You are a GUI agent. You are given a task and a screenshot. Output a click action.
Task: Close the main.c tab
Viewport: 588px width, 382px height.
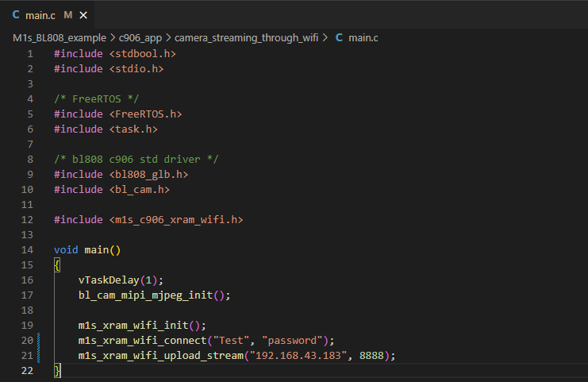point(83,15)
